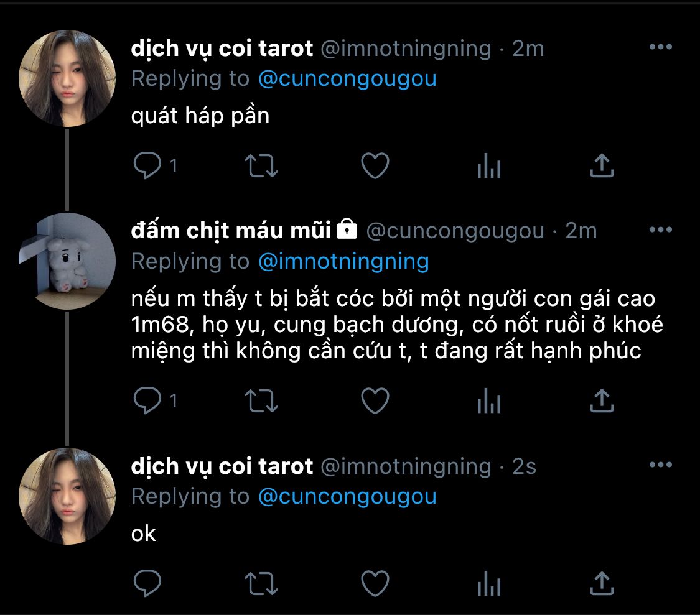
Task: Open @cuncongougou mention link in first tweet
Action: point(347,79)
